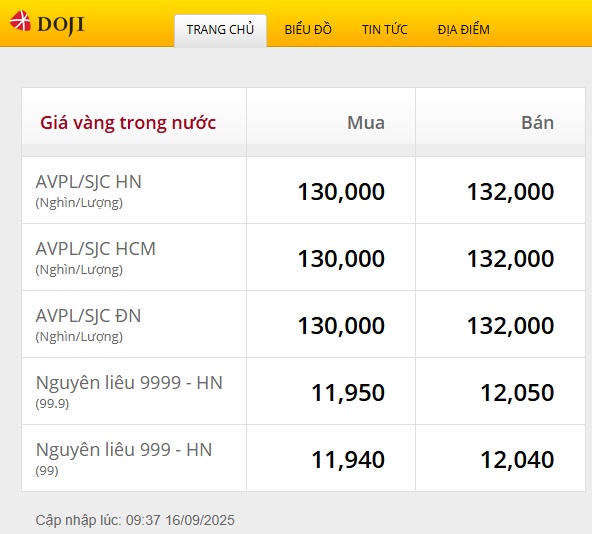Image resolution: width=592 pixels, height=534 pixels.
Task: Click the Mua column header
Action: coord(366,123)
